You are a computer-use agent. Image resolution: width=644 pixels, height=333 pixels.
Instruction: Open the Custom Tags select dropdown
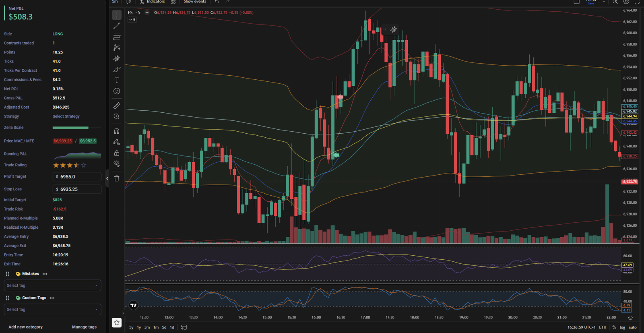pyautogui.click(x=52, y=310)
